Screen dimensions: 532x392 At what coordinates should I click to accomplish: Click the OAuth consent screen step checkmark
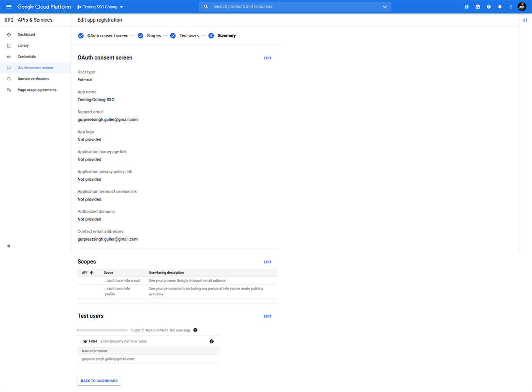81,36
